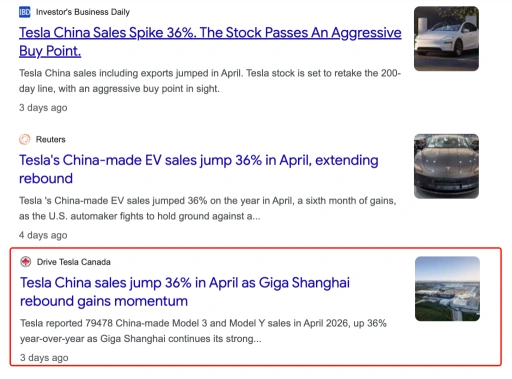Click the red-outlined Drive Tesla Canada result card
The height and width of the screenshot is (379, 512).
[256, 307]
